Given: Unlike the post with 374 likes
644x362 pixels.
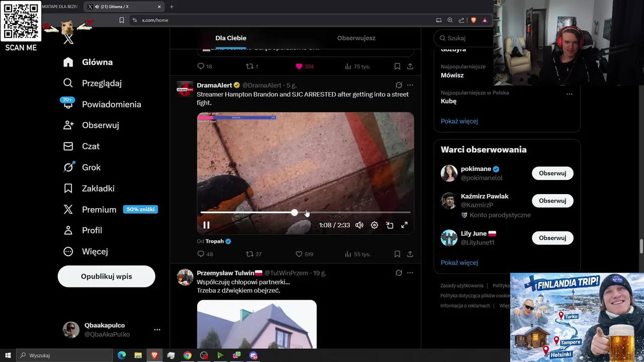Looking at the screenshot, I should coord(304,66).
